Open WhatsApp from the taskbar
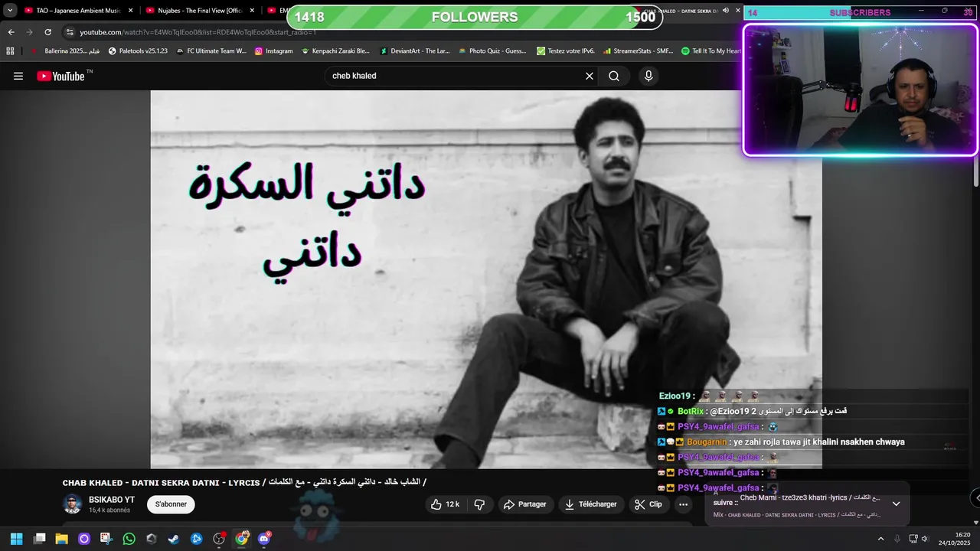980x551 pixels. [129, 539]
